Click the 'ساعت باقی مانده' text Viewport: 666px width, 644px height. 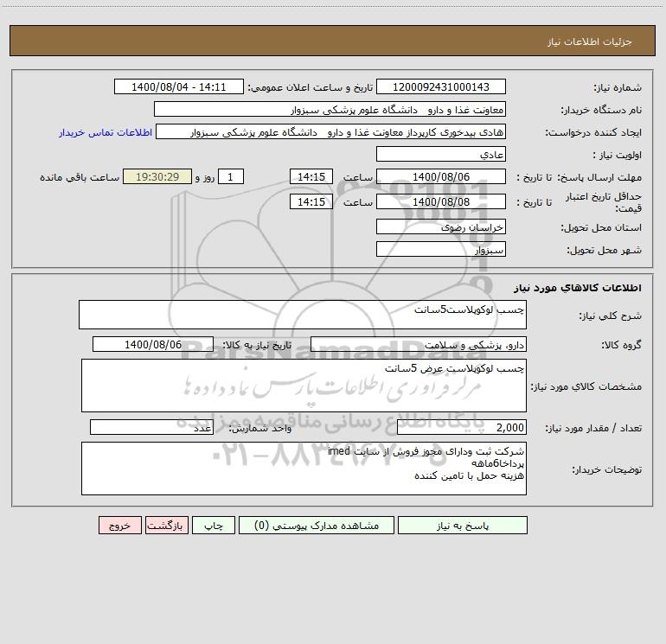(80, 177)
